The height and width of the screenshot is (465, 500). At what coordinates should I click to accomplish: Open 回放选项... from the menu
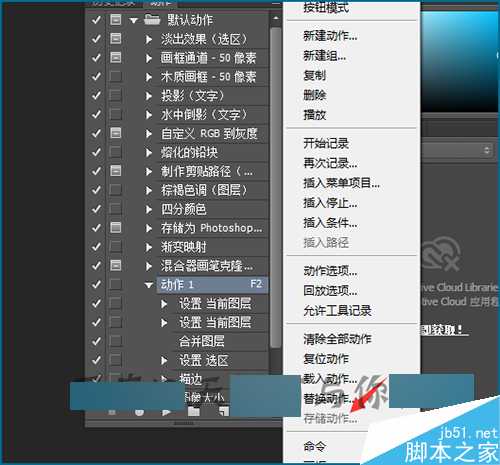330,291
